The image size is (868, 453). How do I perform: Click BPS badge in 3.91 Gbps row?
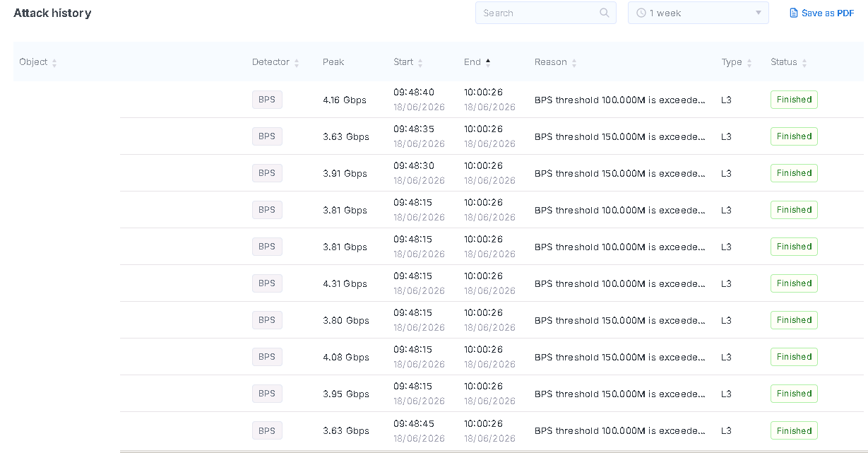click(x=267, y=173)
